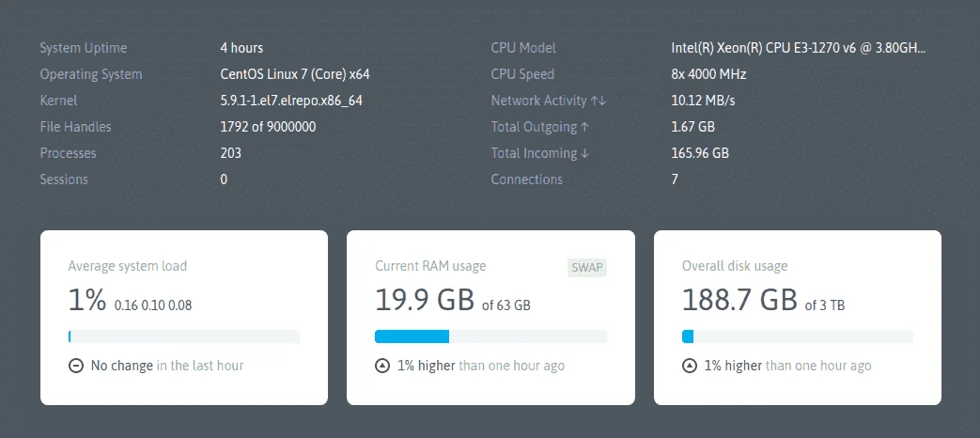Click the '1%' system load figure
980x438 pixels.
coord(87,300)
